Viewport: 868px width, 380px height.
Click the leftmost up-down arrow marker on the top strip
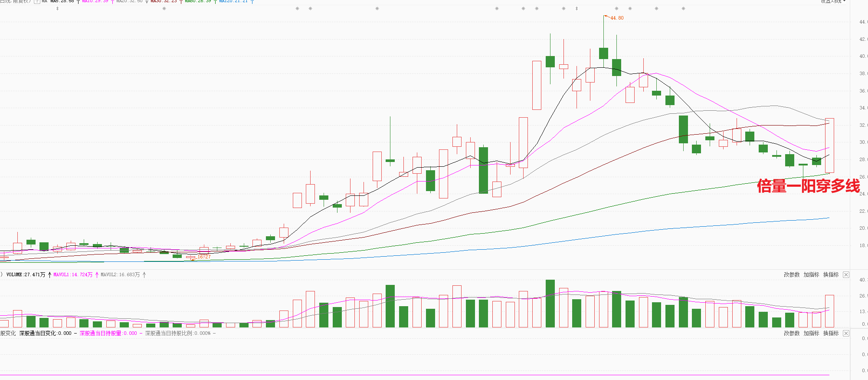(x=57, y=9)
